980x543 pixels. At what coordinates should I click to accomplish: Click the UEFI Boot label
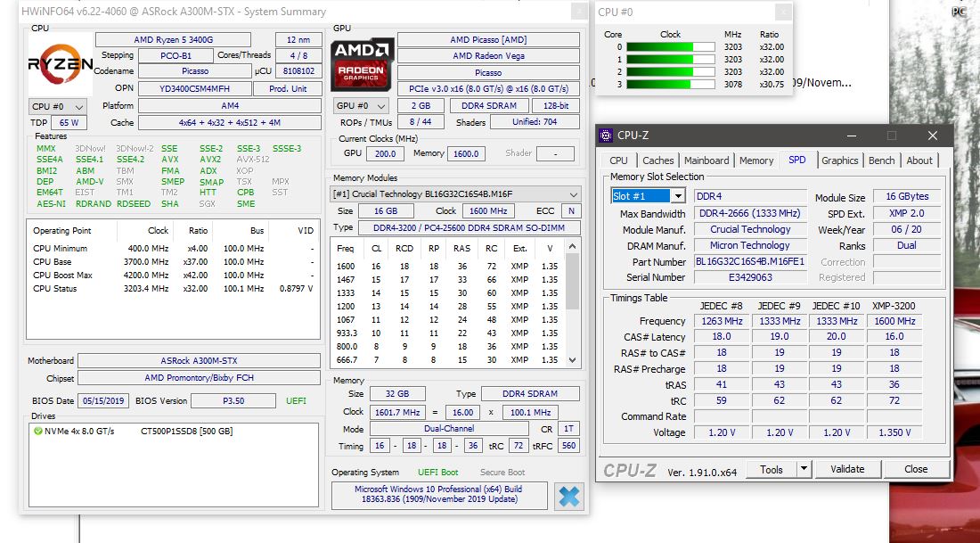click(x=438, y=473)
